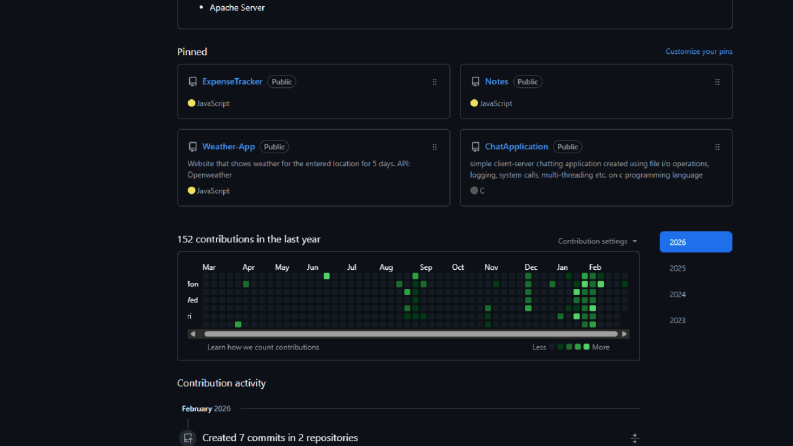The image size is (793, 446).
Task: Click the repository icon beside Notes
Action: coord(475,82)
